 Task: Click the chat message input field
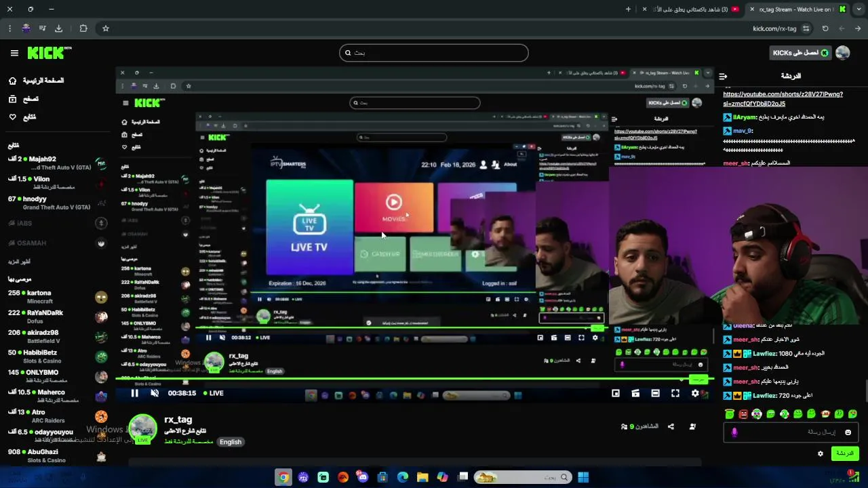(x=789, y=432)
